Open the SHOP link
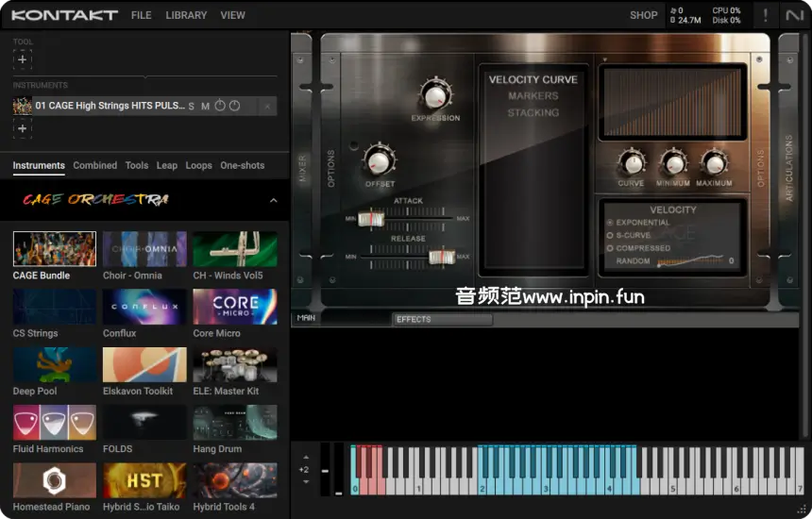 tap(644, 15)
